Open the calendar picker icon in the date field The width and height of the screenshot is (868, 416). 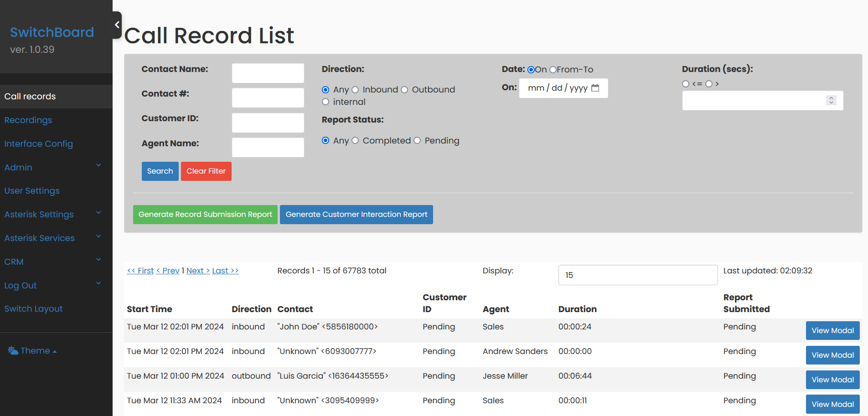coord(595,88)
